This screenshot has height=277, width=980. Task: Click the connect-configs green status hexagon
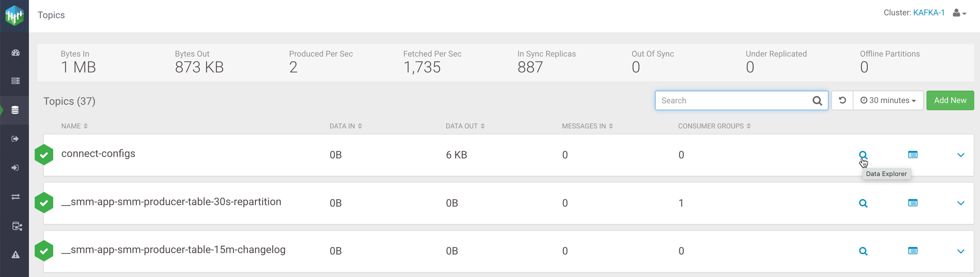click(44, 155)
